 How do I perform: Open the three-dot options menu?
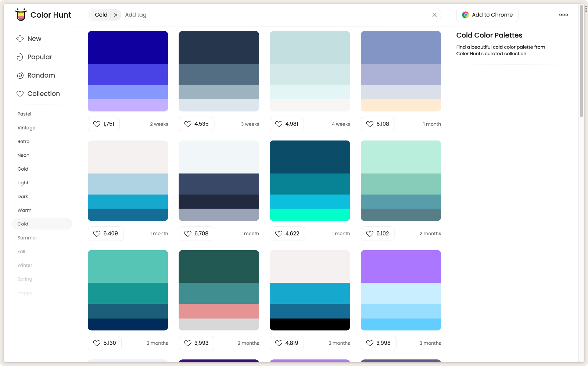(x=563, y=15)
